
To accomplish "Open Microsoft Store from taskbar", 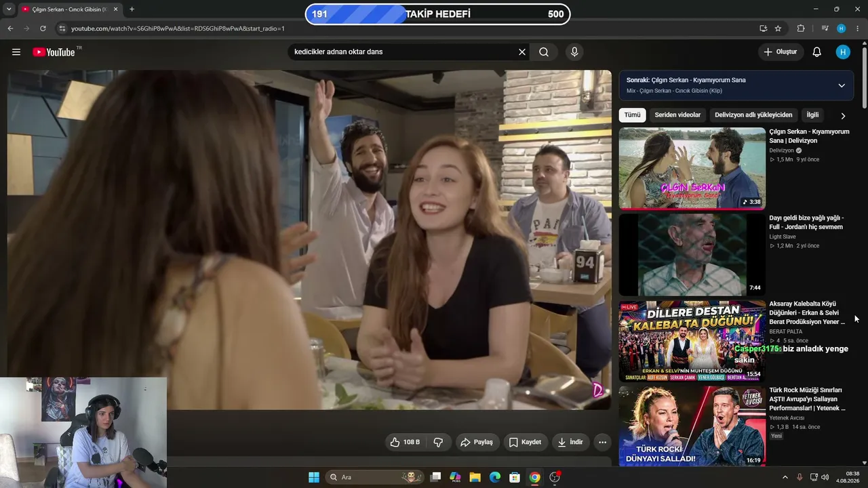I will pyautogui.click(x=515, y=477).
